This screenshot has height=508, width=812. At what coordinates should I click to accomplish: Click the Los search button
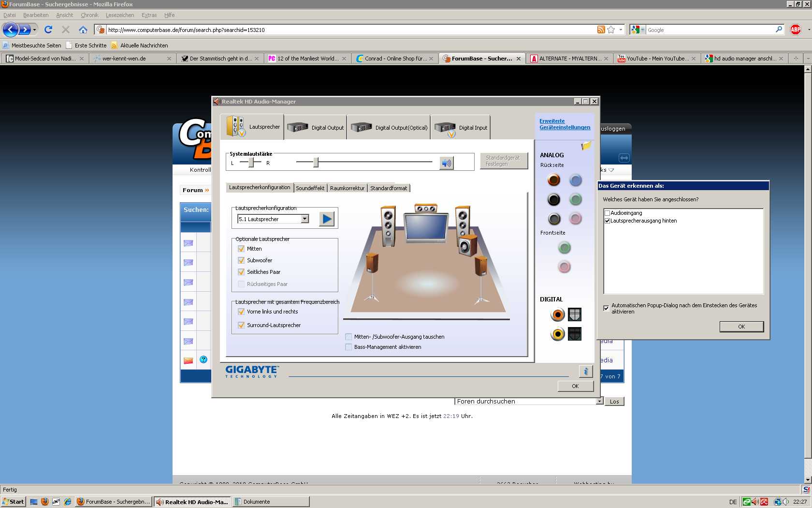[614, 402]
